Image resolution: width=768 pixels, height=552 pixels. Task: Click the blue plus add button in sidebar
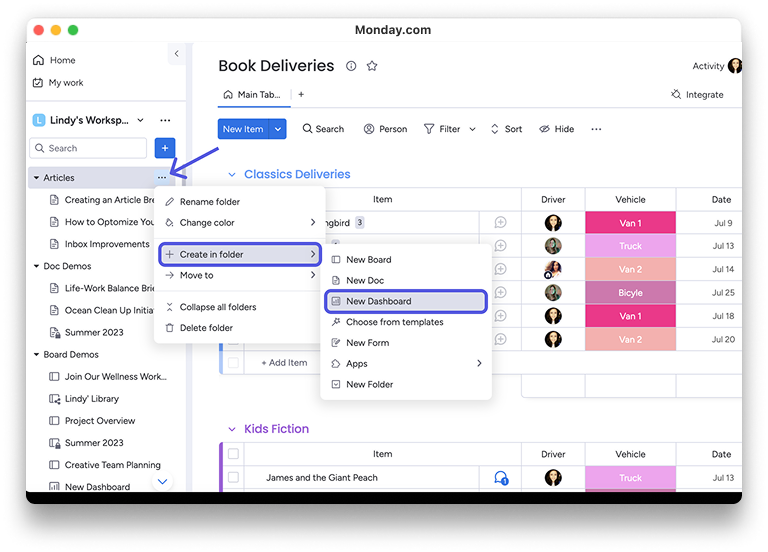[x=165, y=148]
